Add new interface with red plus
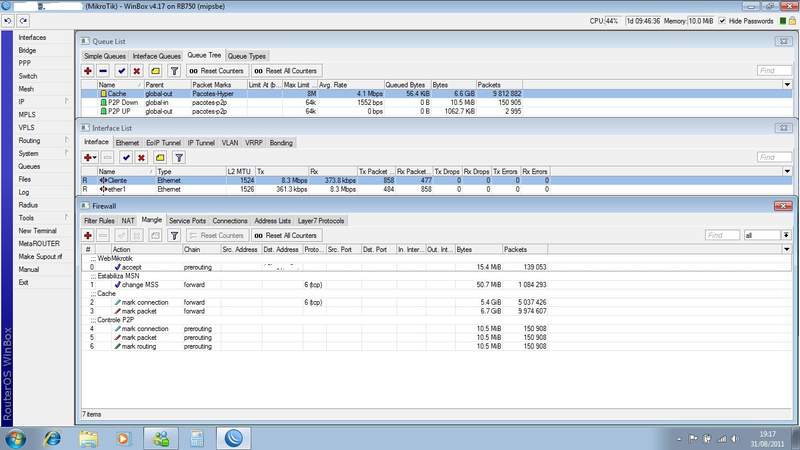Image resolution: width=800 pixels, height=450 pixels. pyautogui.click(x=88, y=158)
